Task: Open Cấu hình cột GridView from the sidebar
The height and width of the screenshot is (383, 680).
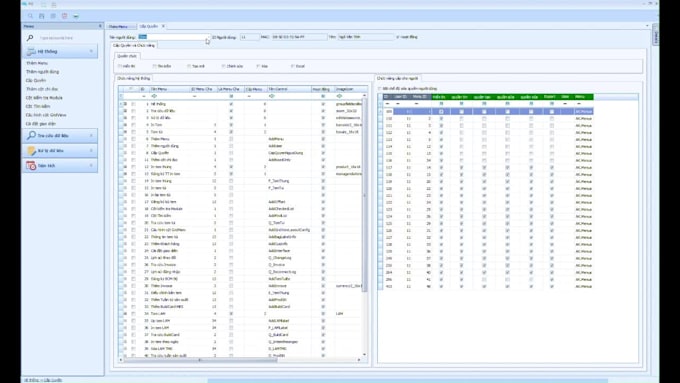Action: click(x=46, y=115)
